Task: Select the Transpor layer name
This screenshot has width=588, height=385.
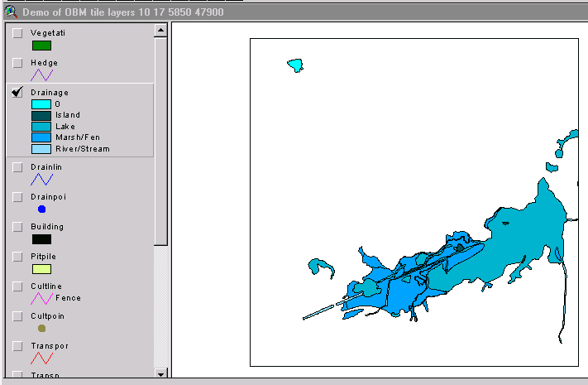Action: 50,346
